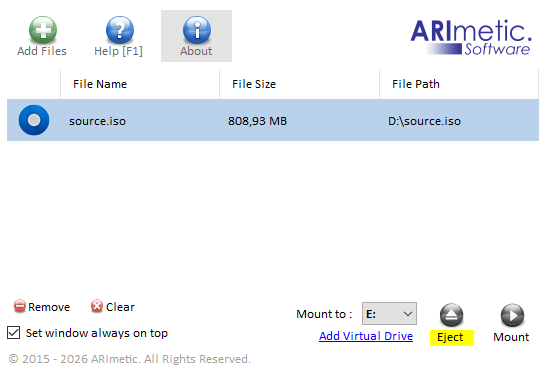
Task: Click the Mount to : label
Action: [324, 314]
